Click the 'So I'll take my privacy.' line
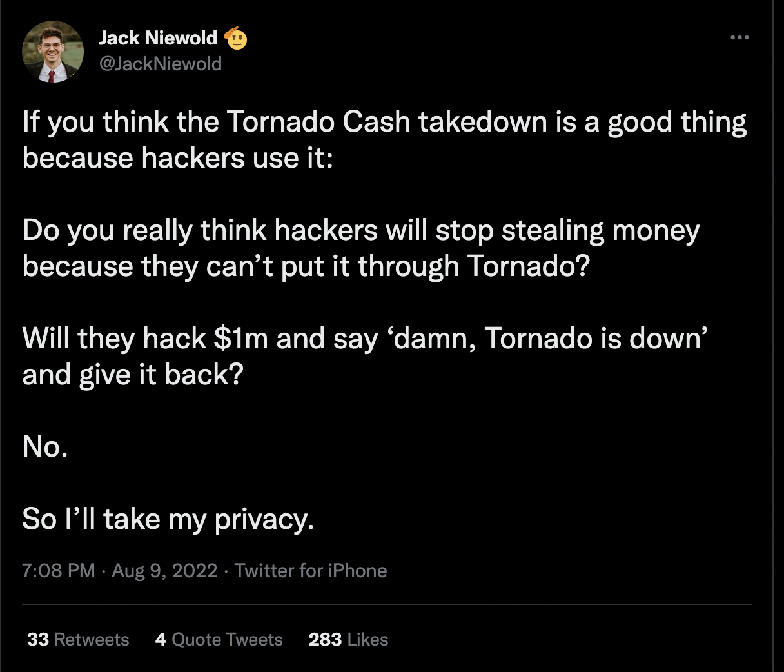The width and height of the screenshot is (784, 672). coord(168,519)
